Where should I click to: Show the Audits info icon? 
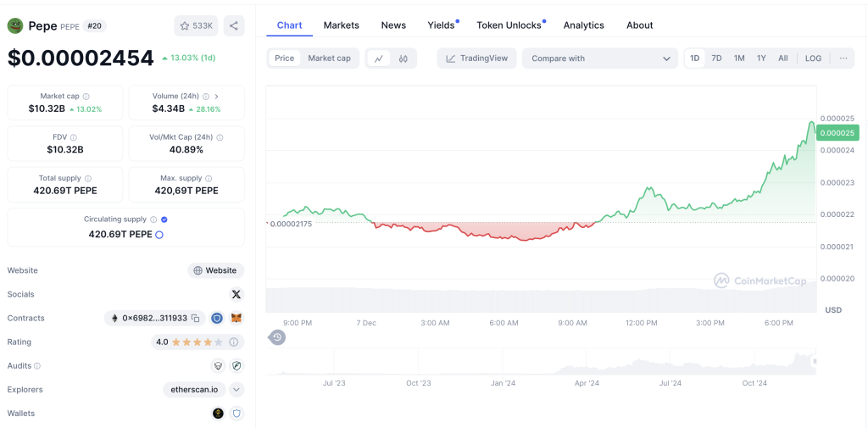pyautogui.click(x=37, y=366)
